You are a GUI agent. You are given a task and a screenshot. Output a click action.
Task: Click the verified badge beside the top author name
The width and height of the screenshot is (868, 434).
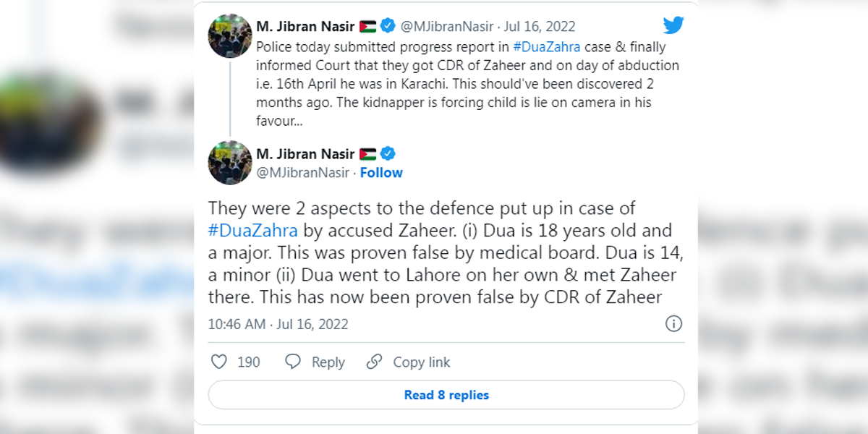pos(388,27)
